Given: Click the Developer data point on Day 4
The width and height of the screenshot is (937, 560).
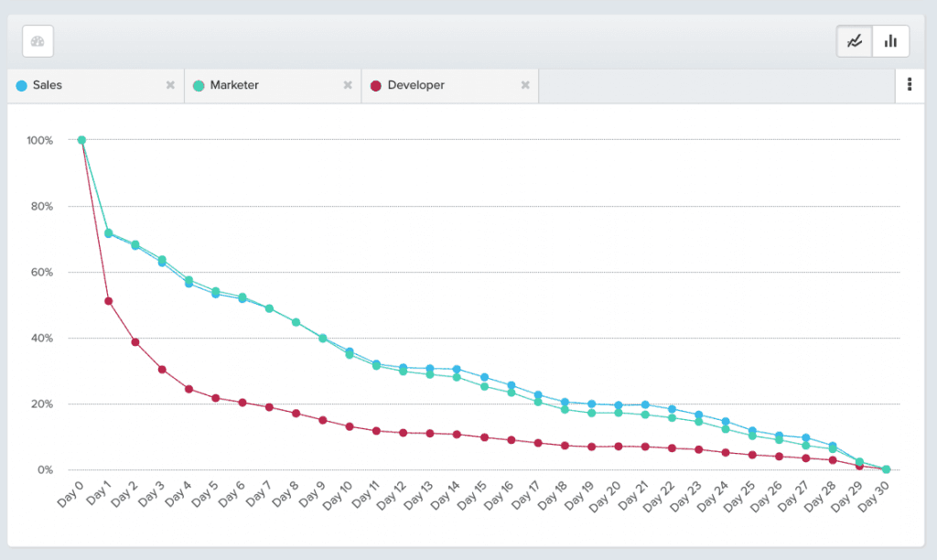Looking at the screenshot, I should pyautogui.click(x=188, y=389).
